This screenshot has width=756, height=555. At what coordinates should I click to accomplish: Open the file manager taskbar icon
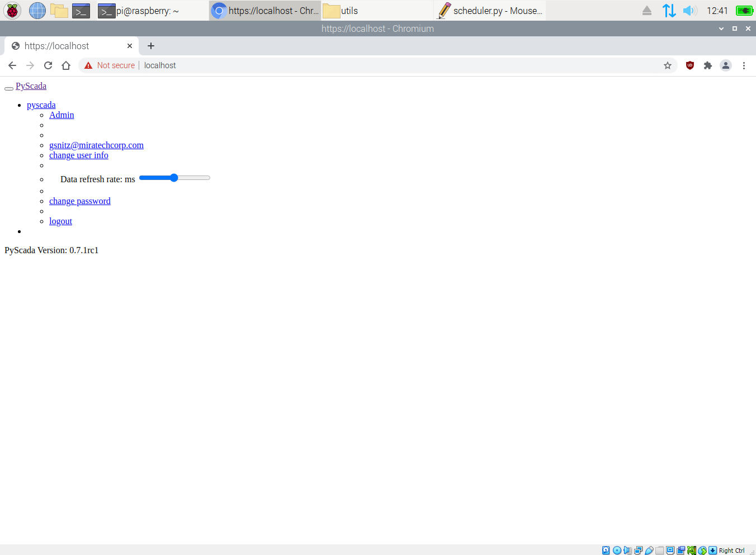coord(59,10)
